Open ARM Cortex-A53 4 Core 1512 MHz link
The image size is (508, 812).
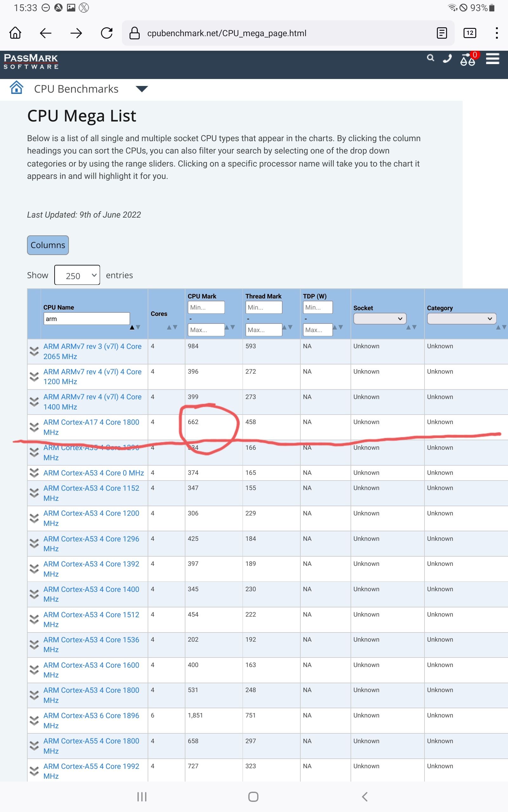[91, 619]
